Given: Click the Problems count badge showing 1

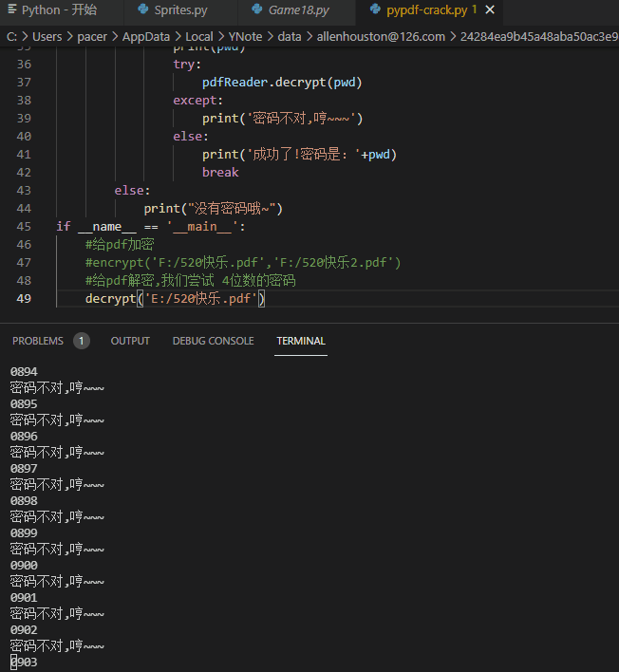Looking at the screenshot, I should point(82,341).
